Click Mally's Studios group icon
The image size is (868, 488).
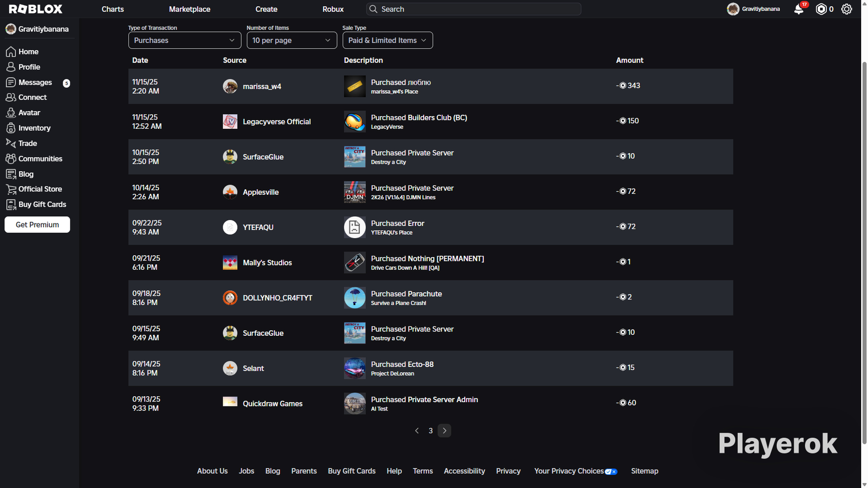point(230,263)
